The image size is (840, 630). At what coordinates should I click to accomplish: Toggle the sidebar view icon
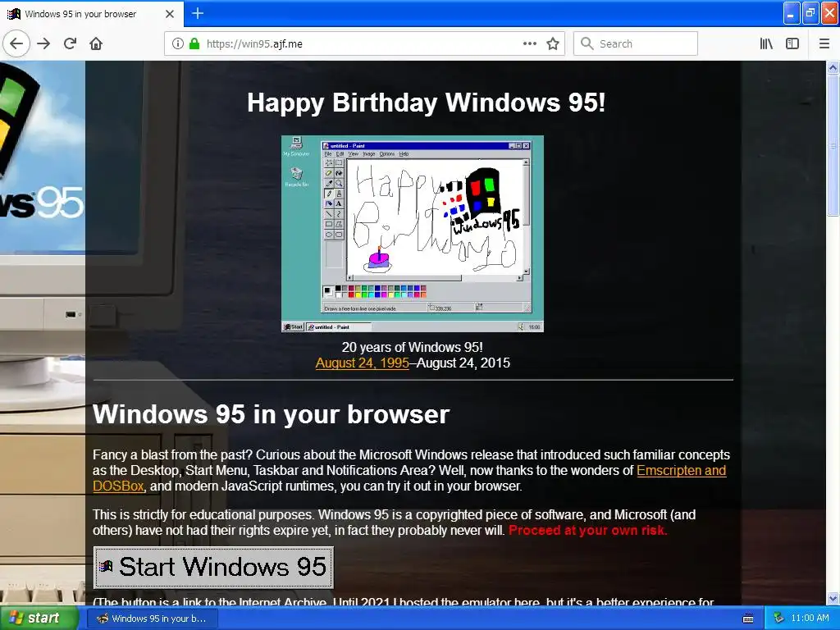click(792, 43)
